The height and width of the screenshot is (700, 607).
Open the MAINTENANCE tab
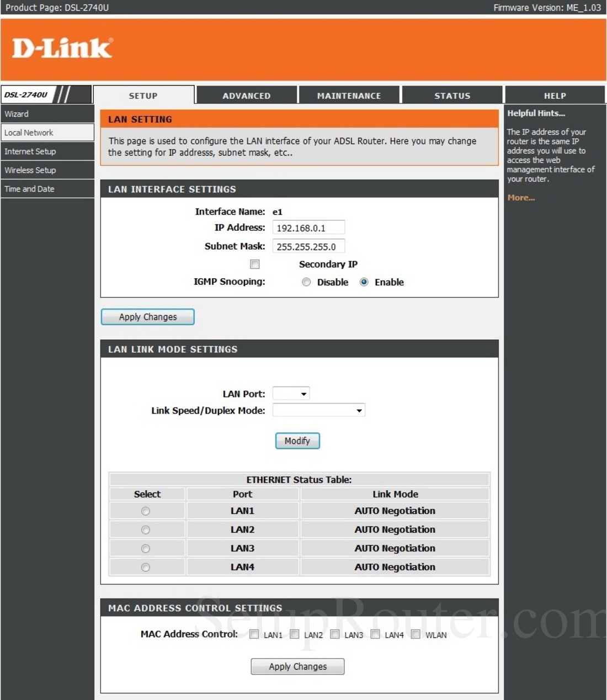[x=349, y=96]
